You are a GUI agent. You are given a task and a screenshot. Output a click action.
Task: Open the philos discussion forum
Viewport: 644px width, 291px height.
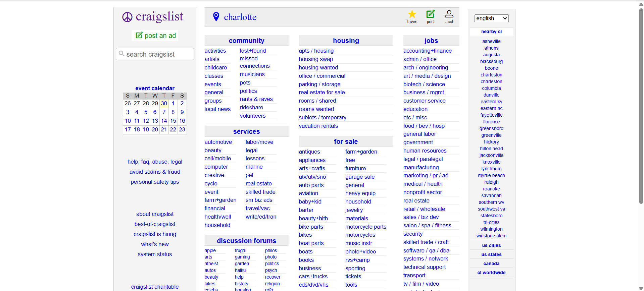[x=271, y=250]
